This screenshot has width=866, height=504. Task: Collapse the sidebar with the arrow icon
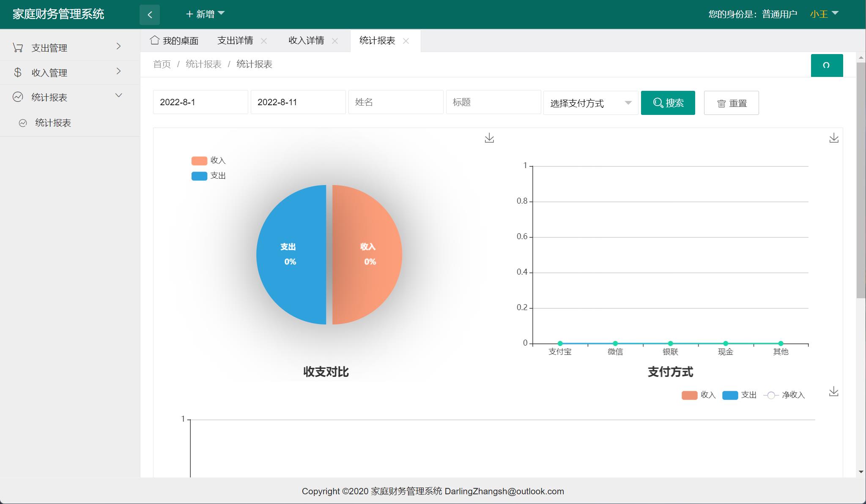point(150,14)
